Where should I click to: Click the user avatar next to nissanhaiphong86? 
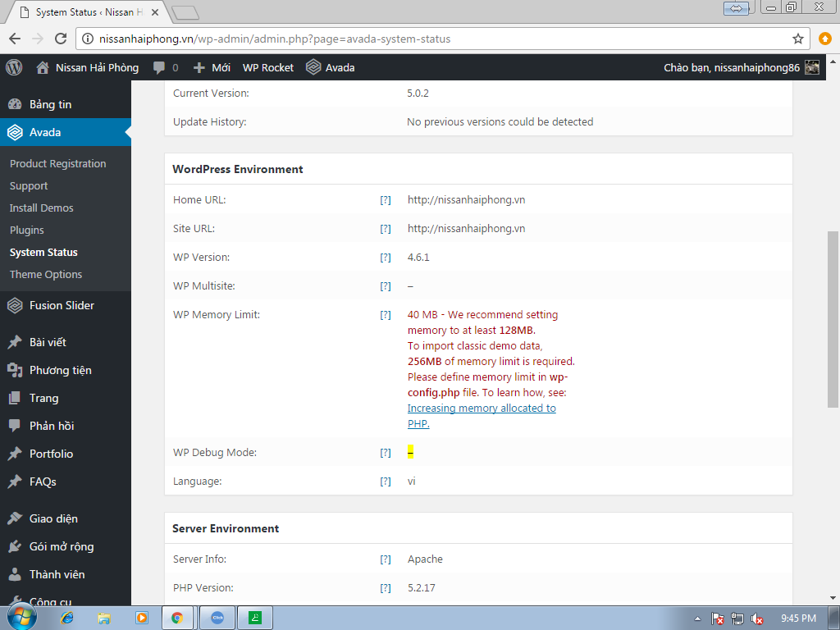(812, 67)
